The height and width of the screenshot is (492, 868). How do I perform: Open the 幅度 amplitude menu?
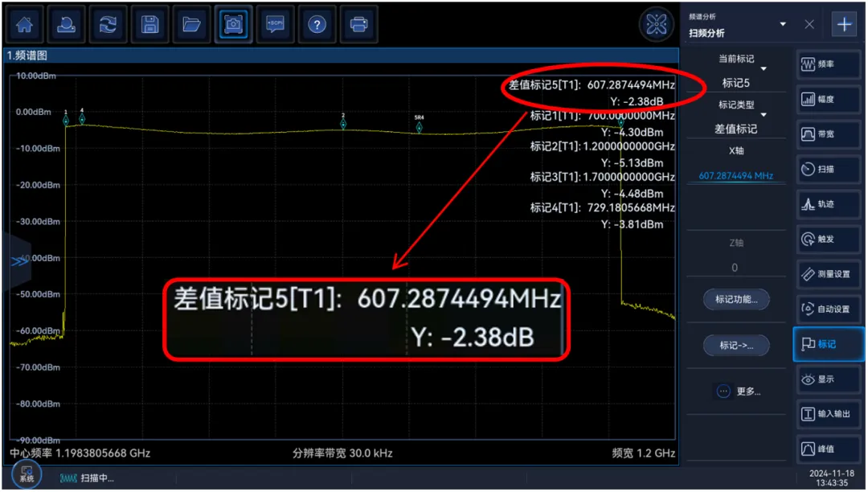(x=828, y=100)
